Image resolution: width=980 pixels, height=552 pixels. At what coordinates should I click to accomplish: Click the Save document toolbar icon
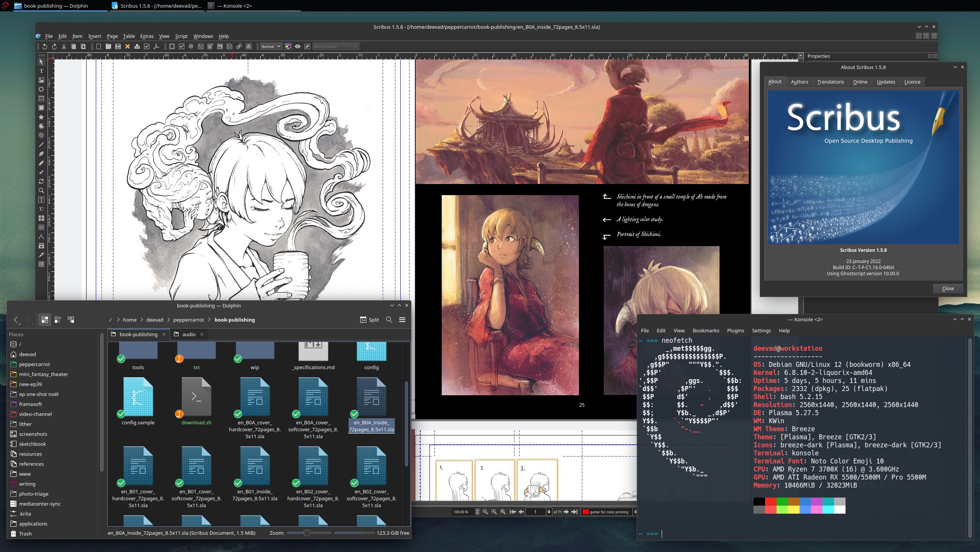tap(118, 46)
